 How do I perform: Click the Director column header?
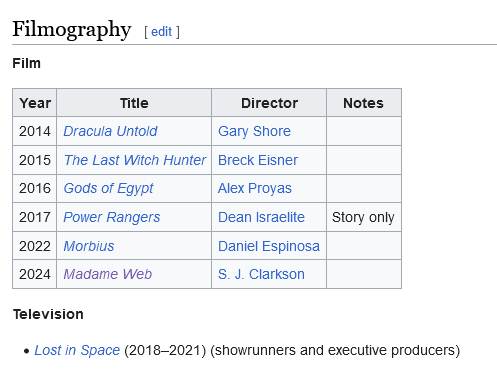coord(269,103)
